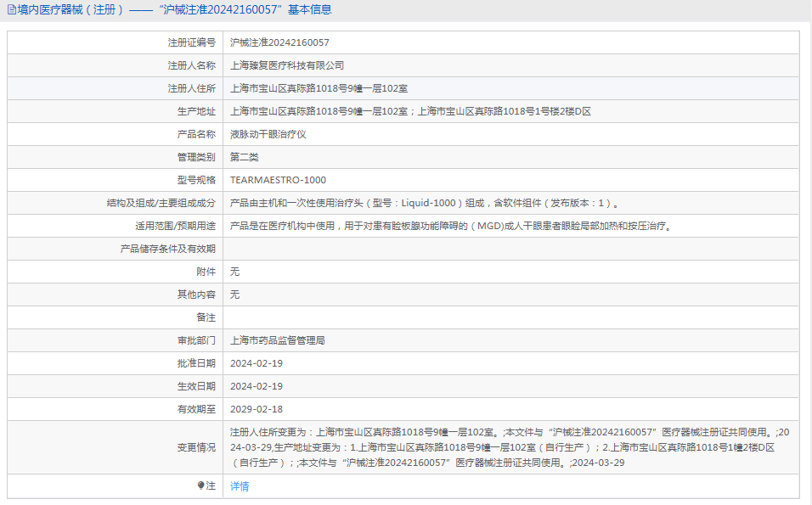Click the 产品储存条件及有效期 label
Screen dimensions: 812x505
pos(168,249)
